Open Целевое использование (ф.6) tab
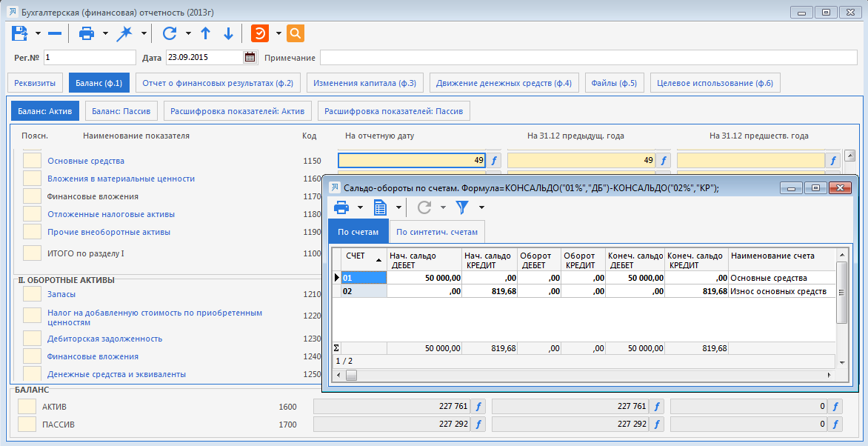 point(715,83)
